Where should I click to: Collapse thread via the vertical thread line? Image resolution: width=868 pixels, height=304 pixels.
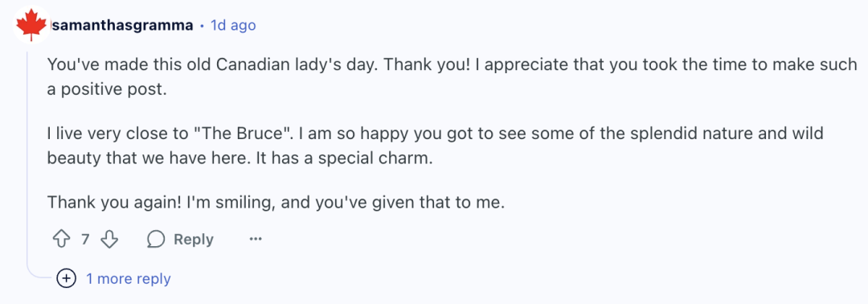click(27, 155)
